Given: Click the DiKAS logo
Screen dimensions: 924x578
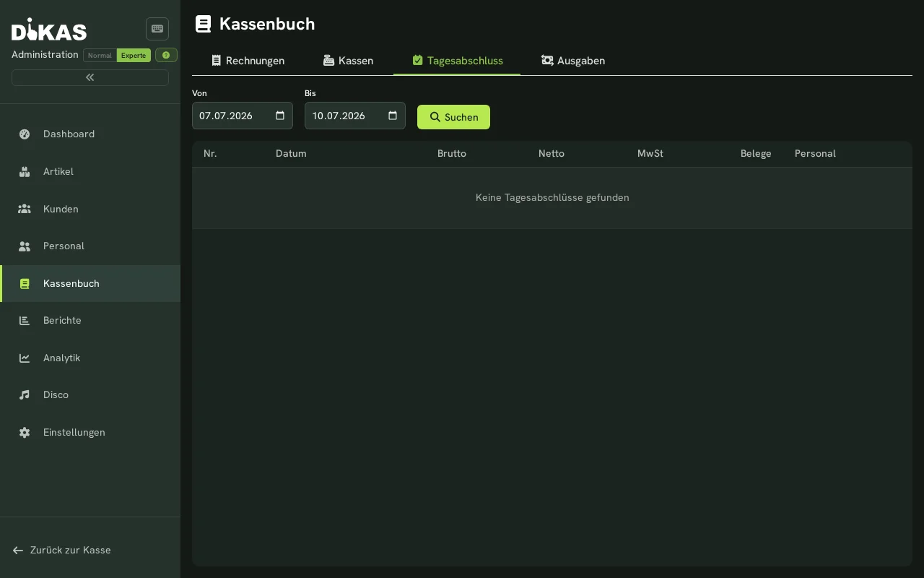Looking at the screenshot, I should coord(49,30).
